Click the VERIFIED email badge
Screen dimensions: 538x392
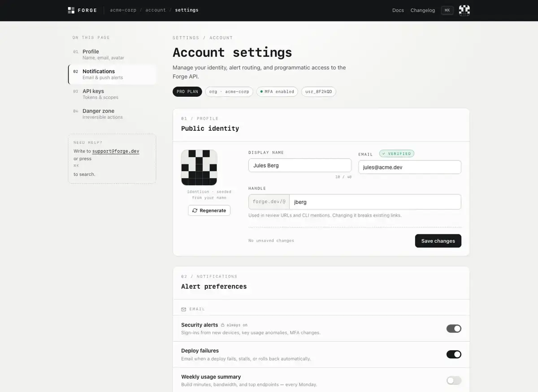point(397,154)
